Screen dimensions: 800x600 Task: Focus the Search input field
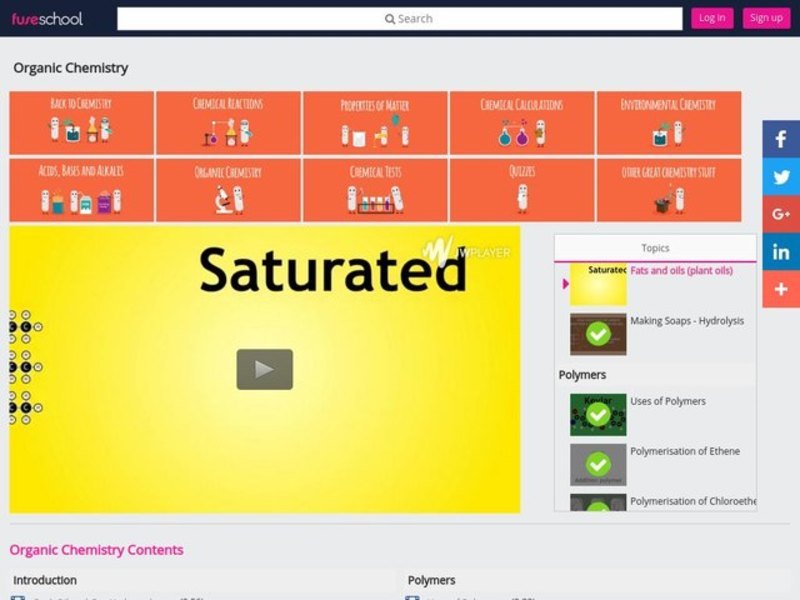[399, 18]
